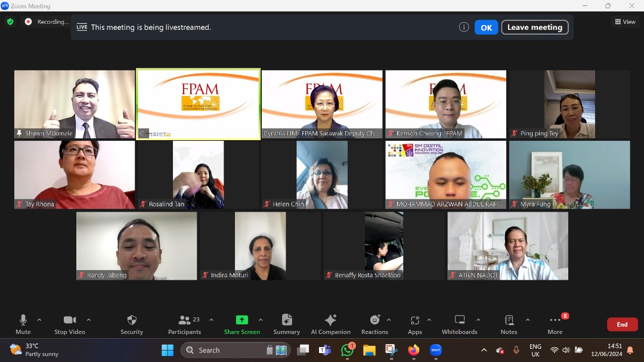
Task: Open the Security shield options
Action: [x=132, y=324]
